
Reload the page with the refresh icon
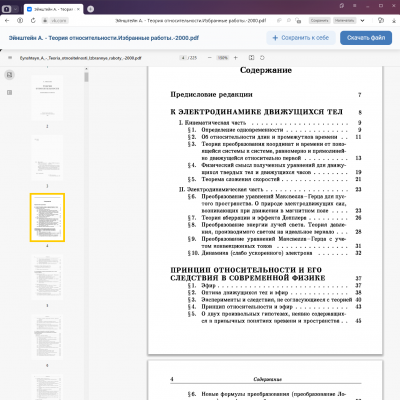click(33, 21)
